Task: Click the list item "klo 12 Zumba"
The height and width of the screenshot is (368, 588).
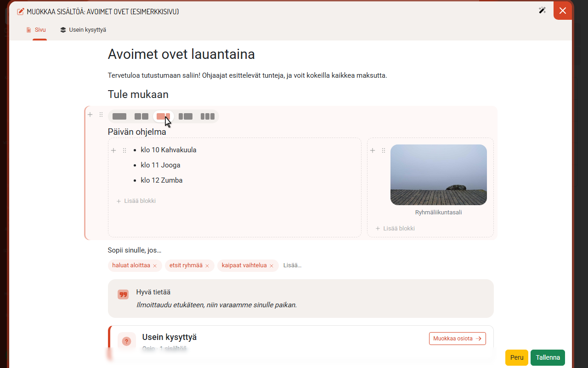Action: point(162,180)
